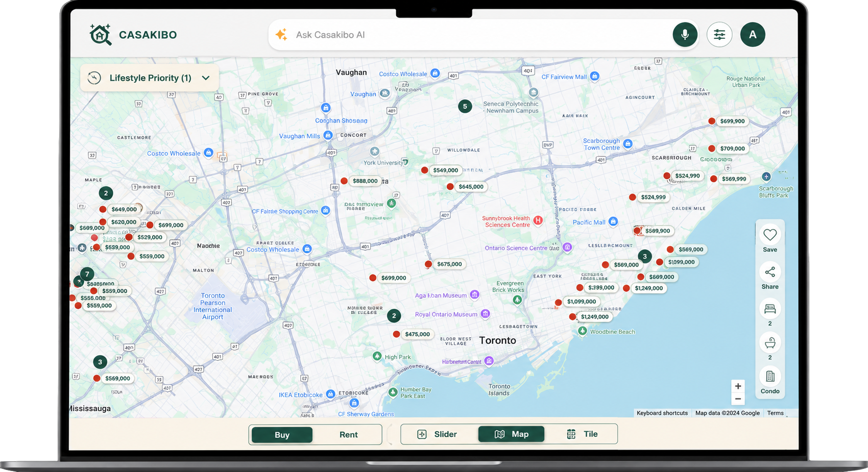This screenshot has width=868, height=472.
Task: Select the $524,990 listing marker
Action: 684,176
